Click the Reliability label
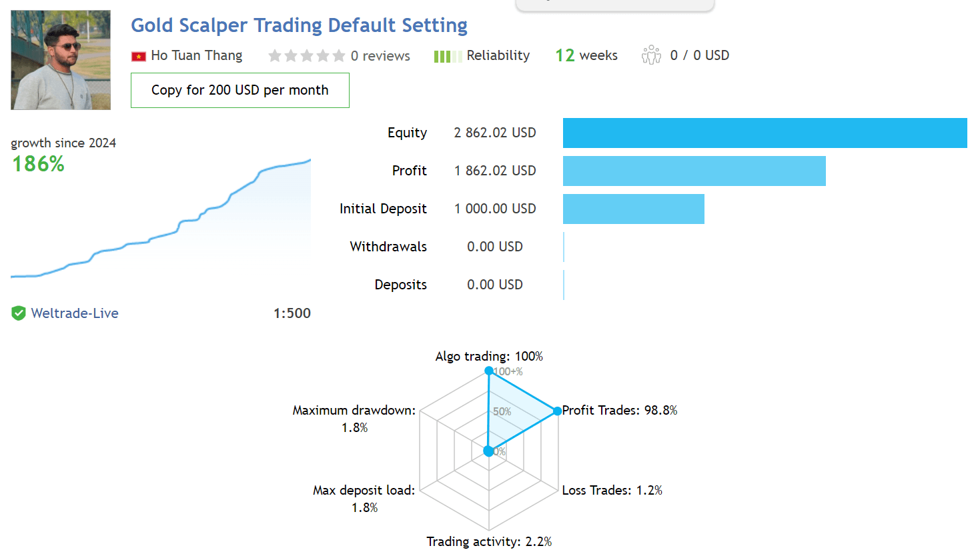This screenshot has height=560, width=980. pyautogui.click(x=498, y=55)
